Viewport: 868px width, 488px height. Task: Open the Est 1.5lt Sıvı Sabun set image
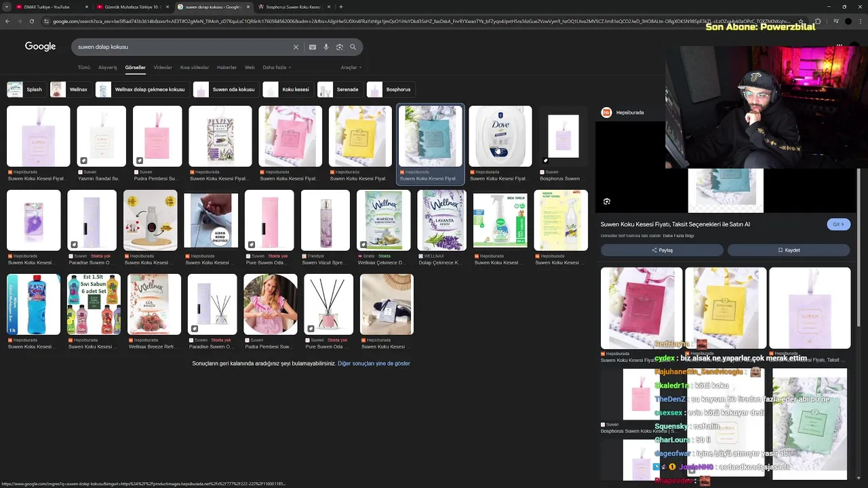(94, 304)
